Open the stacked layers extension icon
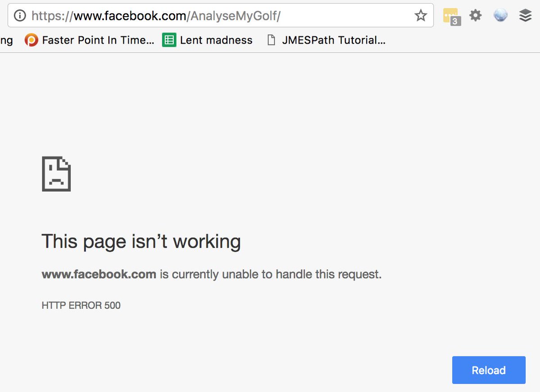The width and height of the screenshot is (540, 392). [525, 16]
